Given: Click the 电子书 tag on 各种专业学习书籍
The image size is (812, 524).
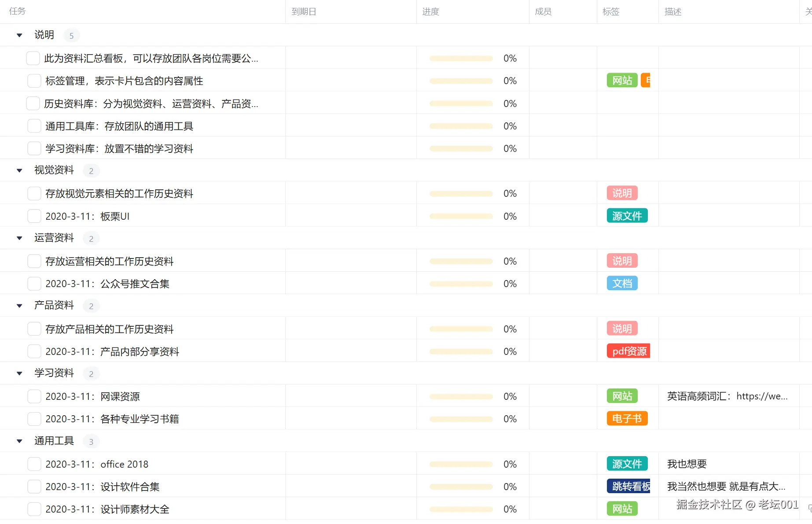Looking at the screenshot, I should coord(627,418).
